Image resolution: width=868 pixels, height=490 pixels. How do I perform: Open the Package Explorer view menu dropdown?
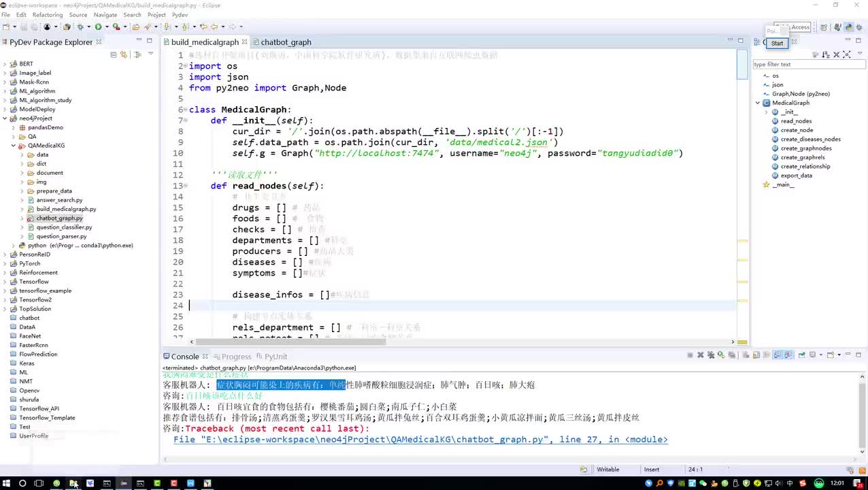(150, 54)
